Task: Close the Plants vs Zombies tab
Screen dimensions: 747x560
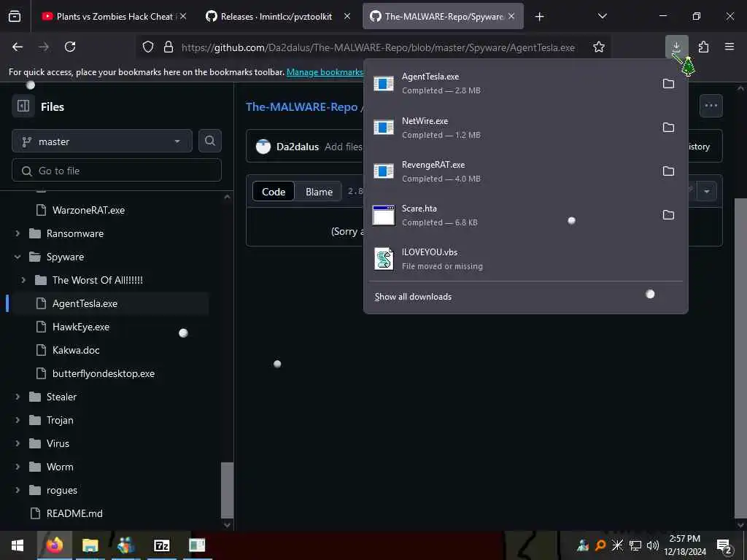Action: tap(183, 17)
